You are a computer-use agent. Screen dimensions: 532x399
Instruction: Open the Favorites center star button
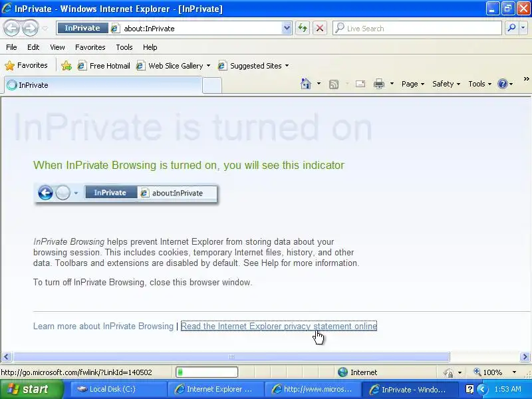pos(26,65)
